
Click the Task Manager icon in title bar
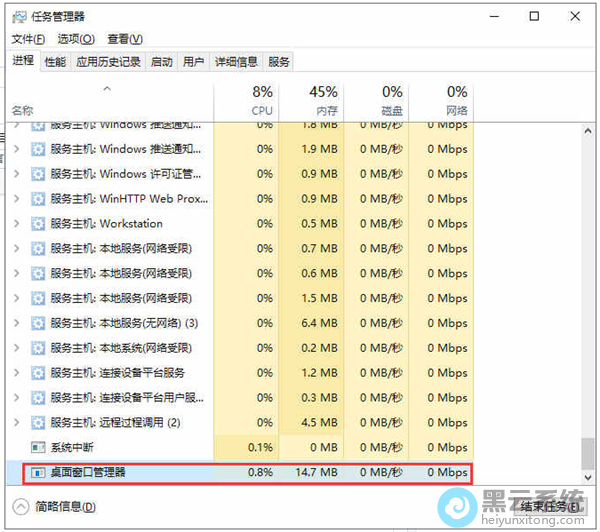tap(20, 16)
